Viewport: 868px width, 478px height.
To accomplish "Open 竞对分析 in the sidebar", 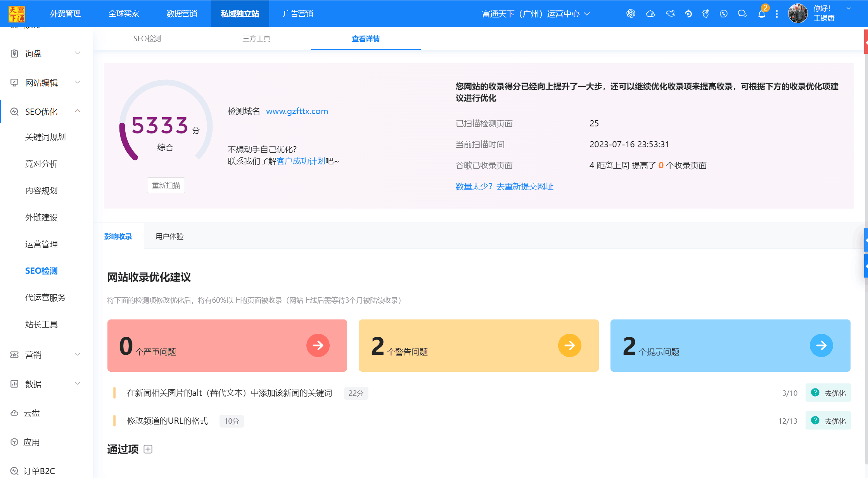I will [41, 164].
